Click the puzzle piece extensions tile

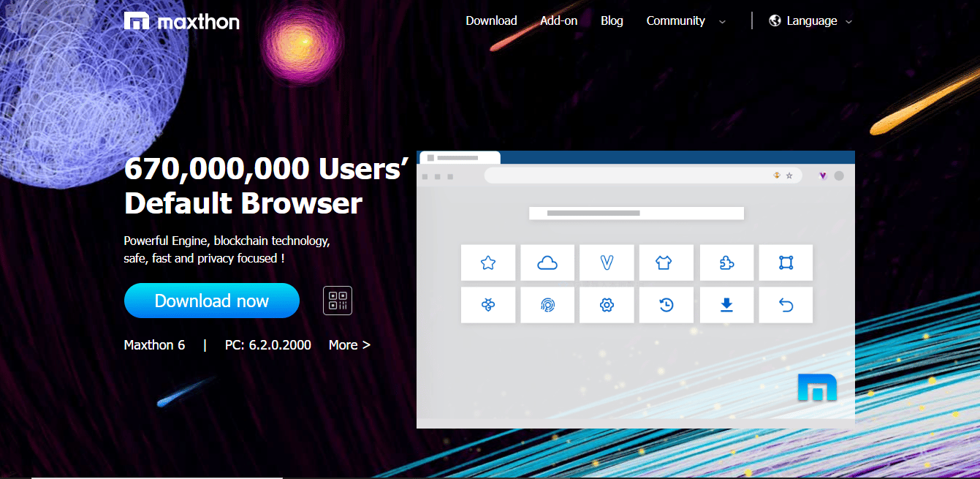(726, 263)
